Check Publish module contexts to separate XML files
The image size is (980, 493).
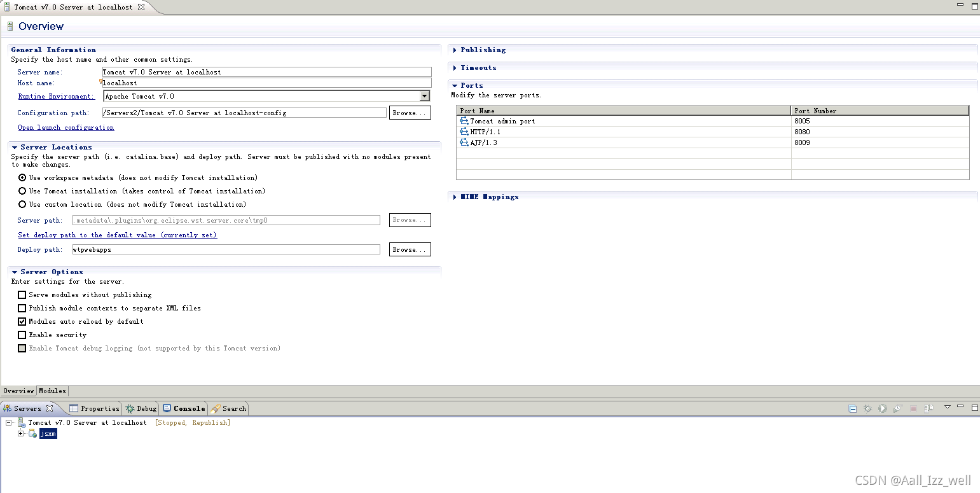22,308
